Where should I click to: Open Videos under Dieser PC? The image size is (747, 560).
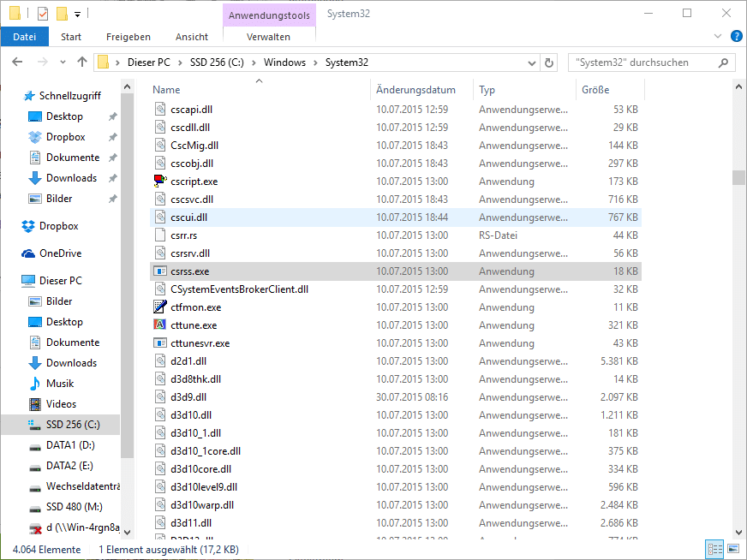coord(61,404)
